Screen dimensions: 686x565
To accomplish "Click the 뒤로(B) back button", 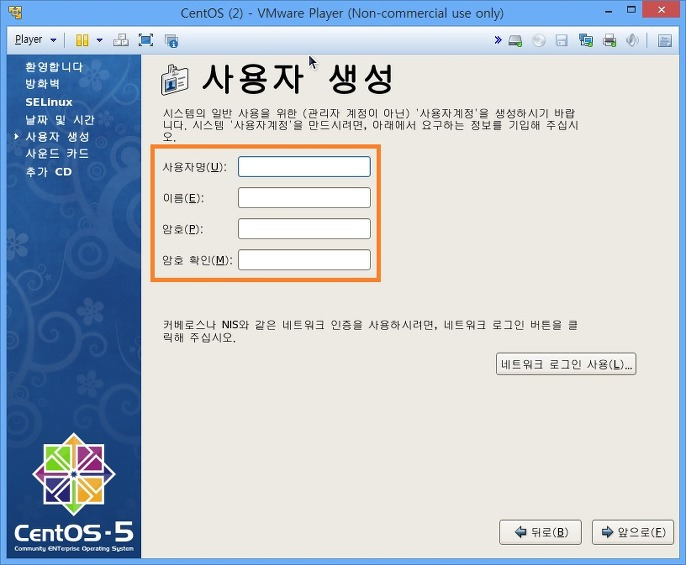I will tap(540, 532).
